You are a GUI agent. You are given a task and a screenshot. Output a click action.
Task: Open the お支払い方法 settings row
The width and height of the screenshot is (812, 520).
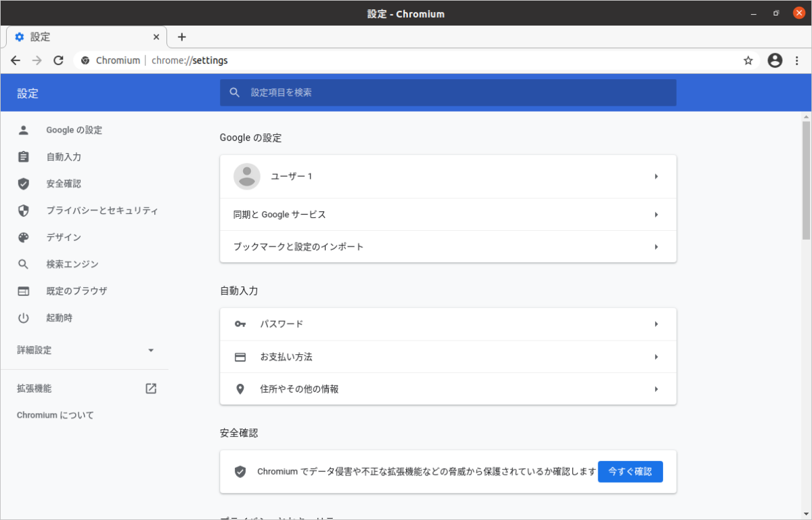point(448,357)
